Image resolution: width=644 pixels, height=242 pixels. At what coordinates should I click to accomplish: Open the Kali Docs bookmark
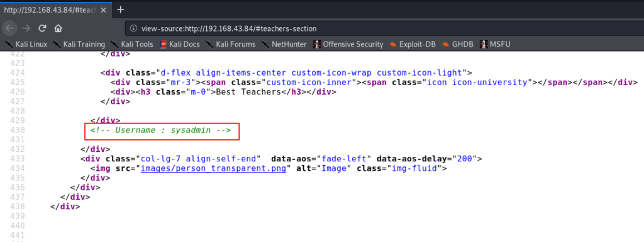[x=180, y=44]
